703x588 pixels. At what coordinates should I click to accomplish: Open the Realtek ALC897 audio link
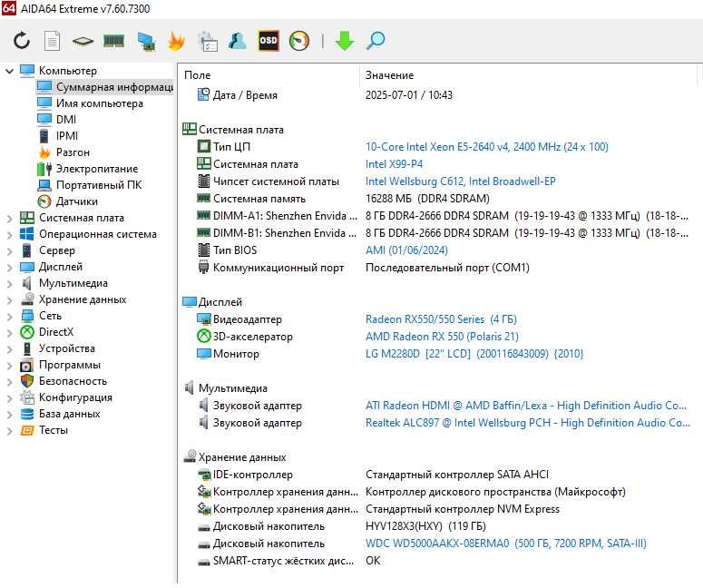pyautogui.click(x=527, y=423)
